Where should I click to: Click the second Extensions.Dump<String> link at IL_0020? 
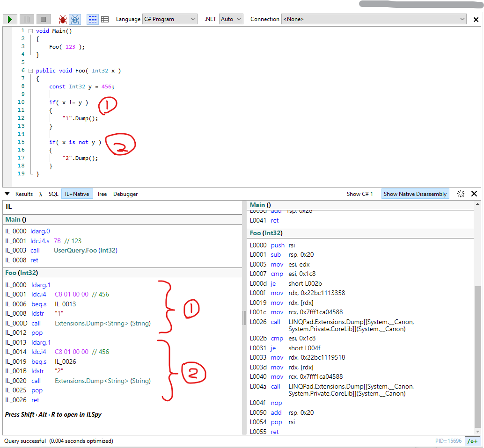coord(103,381)
